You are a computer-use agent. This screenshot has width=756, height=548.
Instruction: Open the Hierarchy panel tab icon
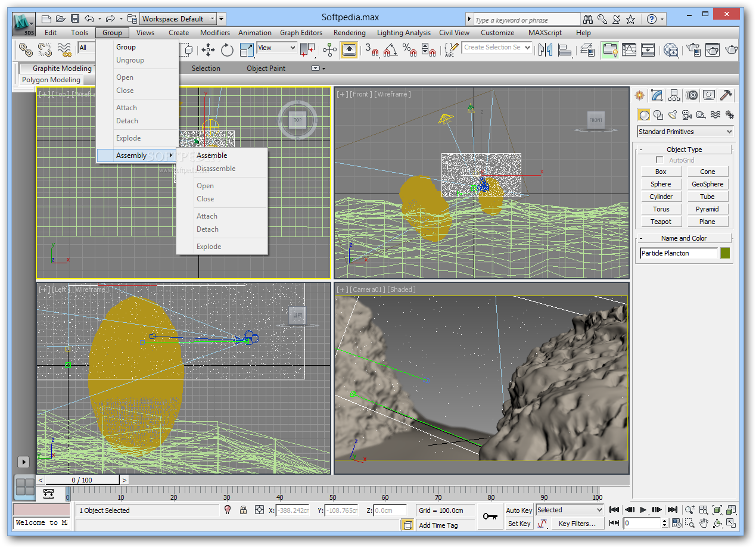point(674,95)
